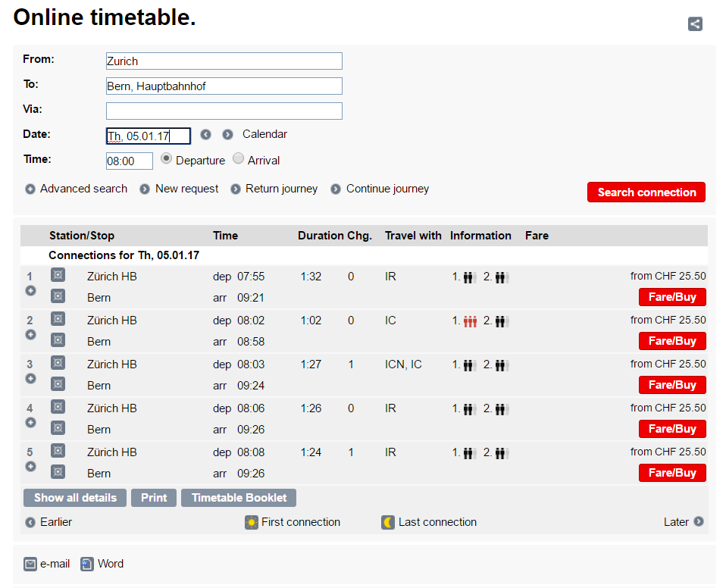Go to previous date arrow icon
726x588 pixels.
(205, 134)
